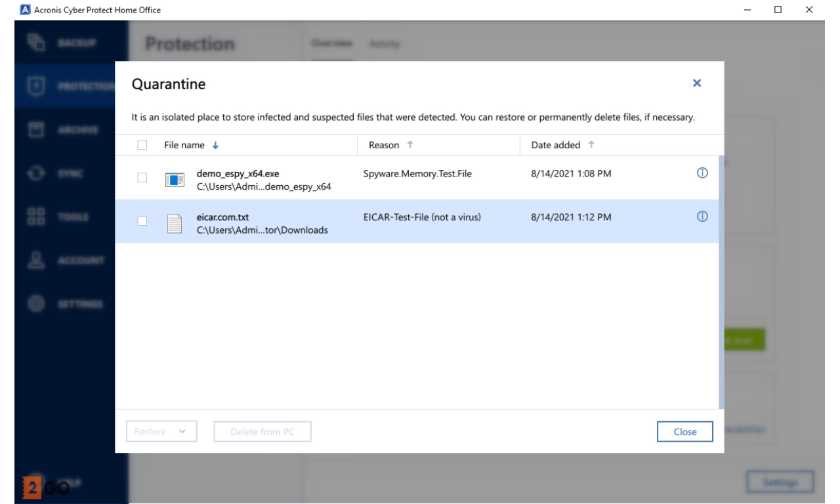Click EICAR-Test-File (not a virus) reason
Screen dimensions: 840x504
422,217
